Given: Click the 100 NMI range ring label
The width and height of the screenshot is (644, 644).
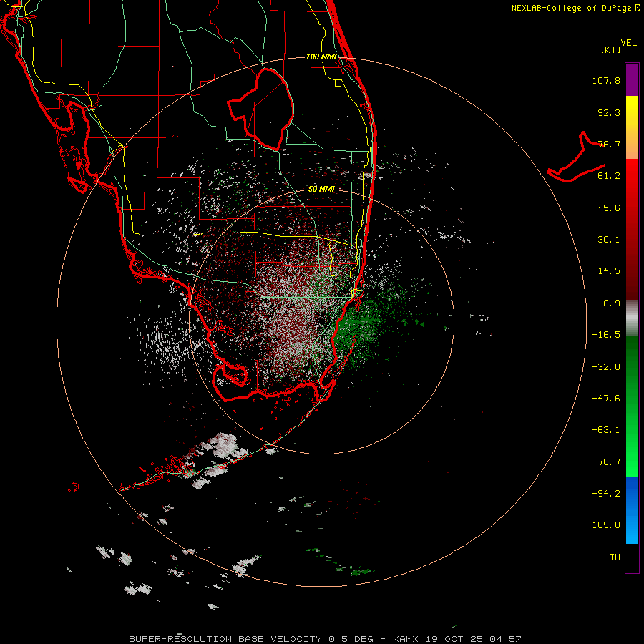Looking at the screenshot, I should point(321,57).
